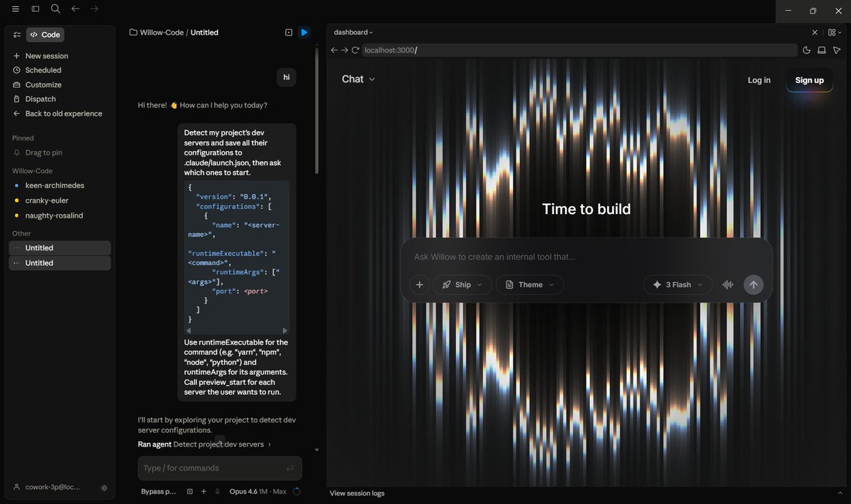Switch to the Dispatch section

click(40, 99)
